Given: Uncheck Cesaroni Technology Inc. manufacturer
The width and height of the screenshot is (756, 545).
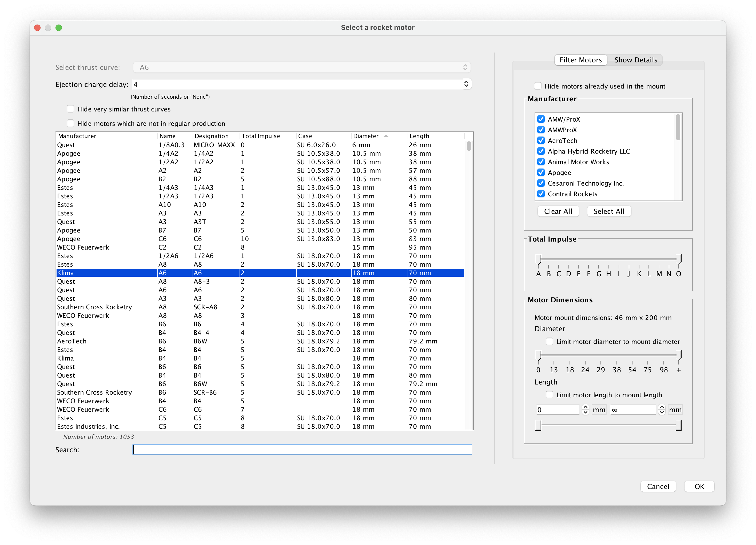Looking at the screenshot, I should (x=541, y=183).
